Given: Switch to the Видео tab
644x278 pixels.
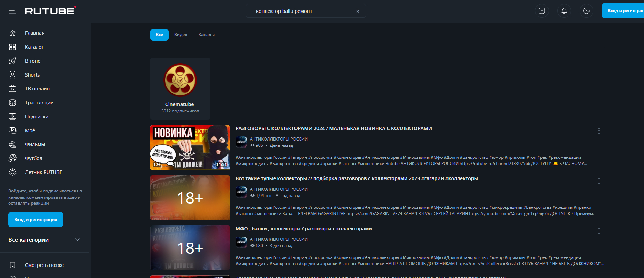Looking at the screenshot, I should point(181,35).
